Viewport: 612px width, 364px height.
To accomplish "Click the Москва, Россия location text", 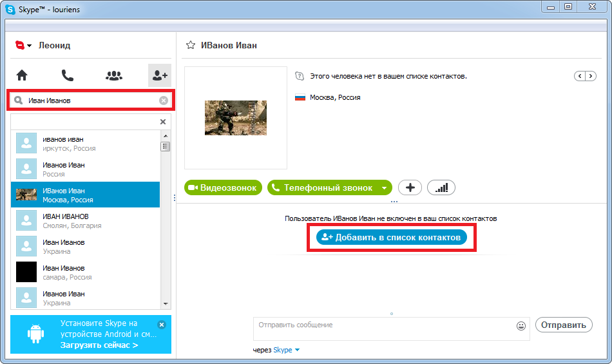I will [335, 97].
